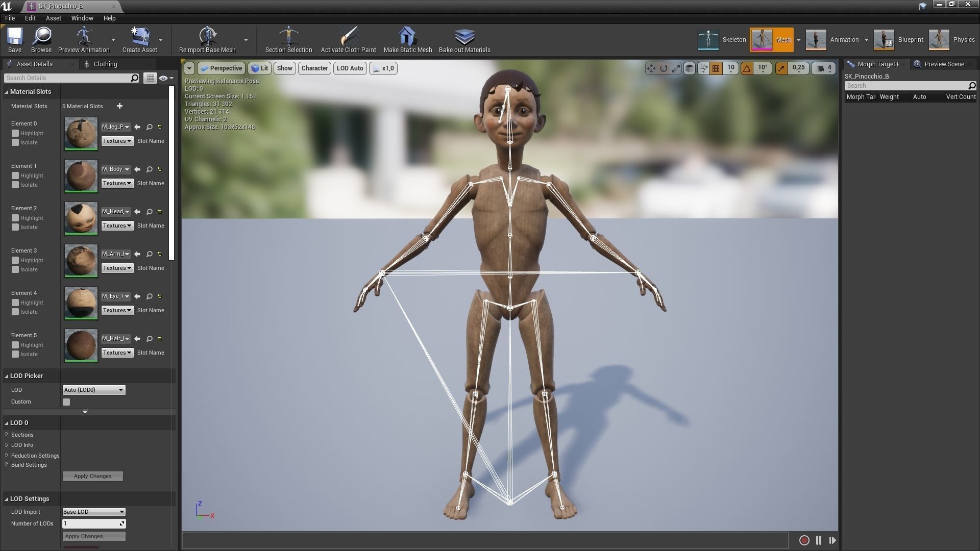Screen dimensions: 980x551
Task: Click Apply Changes under LOD 0
Action: [92, 476]
